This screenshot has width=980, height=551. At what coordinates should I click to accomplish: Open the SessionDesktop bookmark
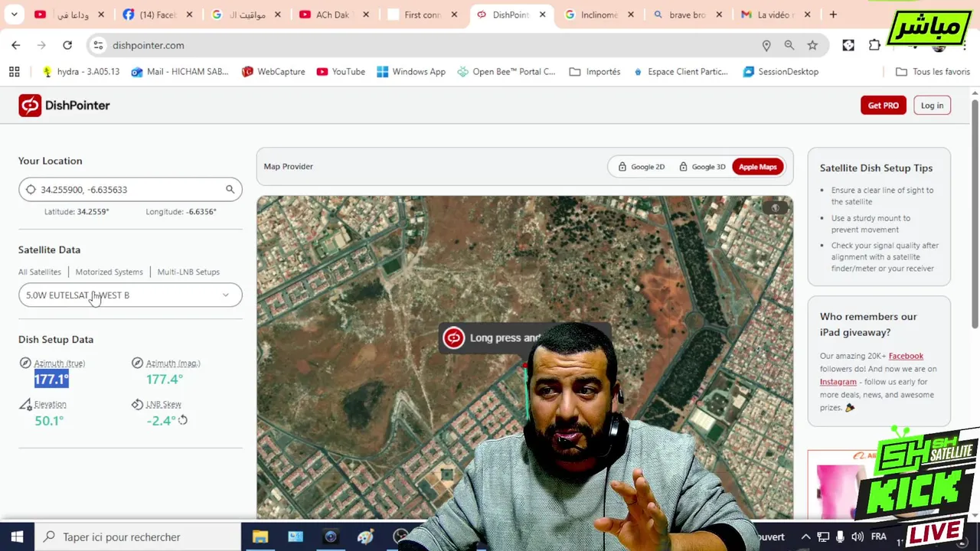tap(780, 71)
